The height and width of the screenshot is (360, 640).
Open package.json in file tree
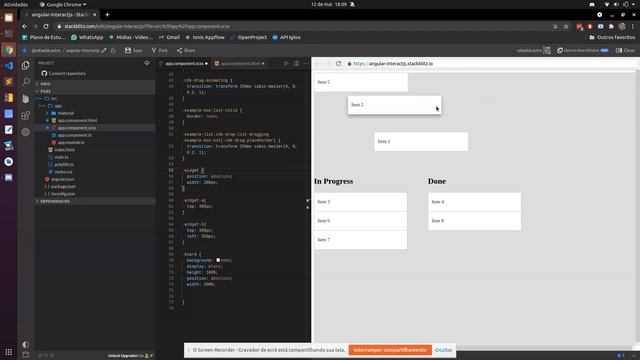pos(63,187)
